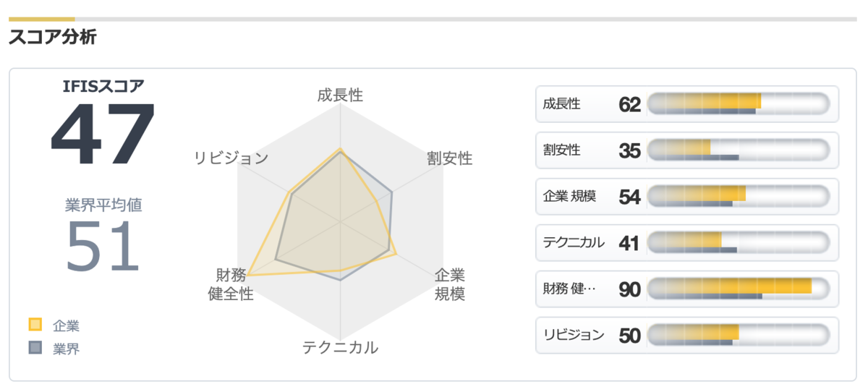Click the gray 業界 legend swatch
Image resolution: width=868 pixels, height=392 pixels.
click(35, 348)
